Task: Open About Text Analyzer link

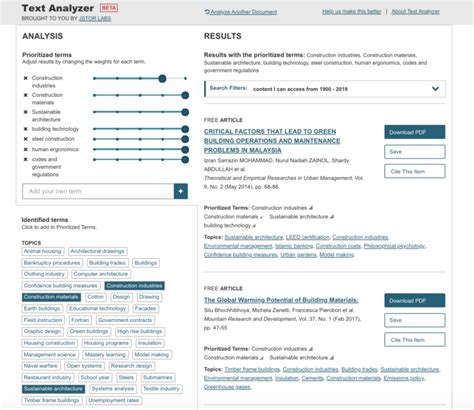Action: [416, 12]
